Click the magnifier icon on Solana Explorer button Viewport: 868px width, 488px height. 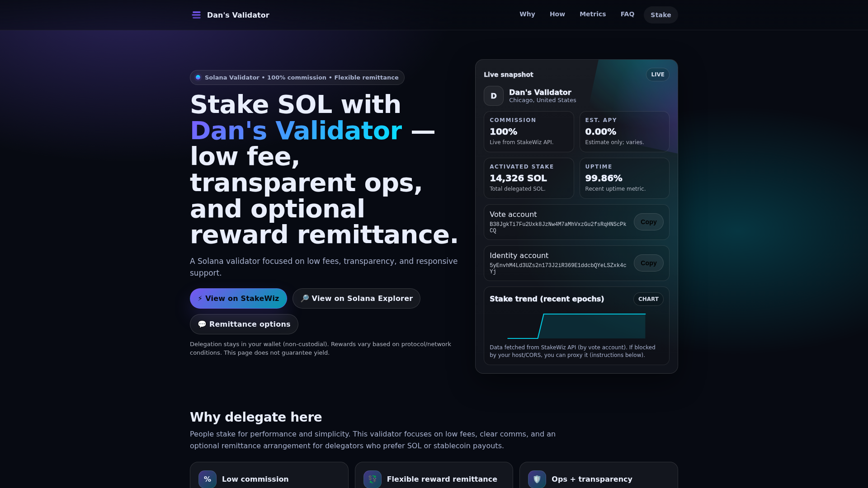click(305, 299)
